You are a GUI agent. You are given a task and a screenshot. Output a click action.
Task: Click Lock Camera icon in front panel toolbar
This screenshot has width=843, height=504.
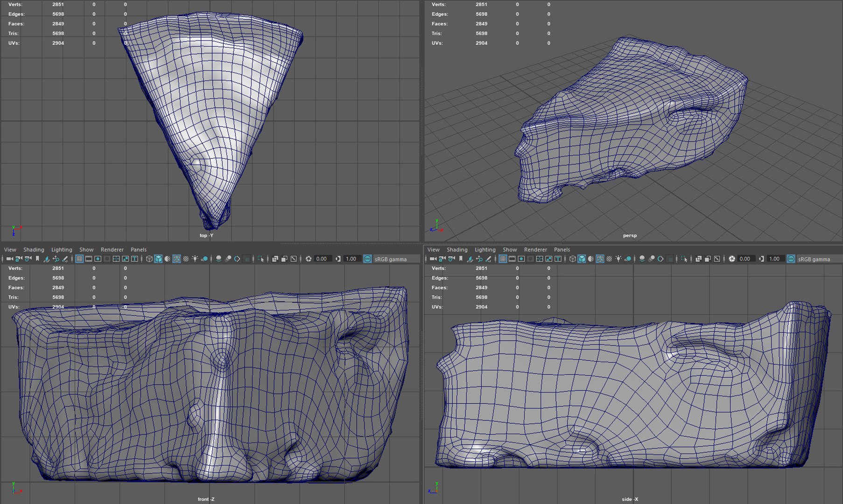coord(19,259)
